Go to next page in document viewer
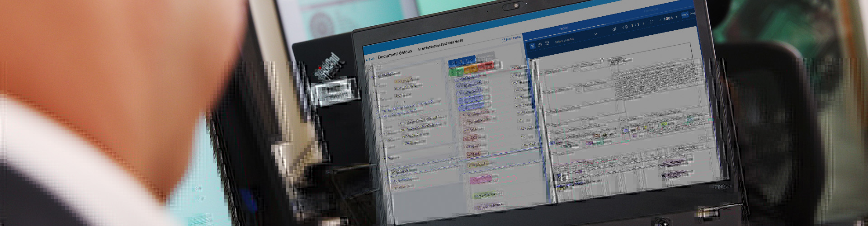The image size is (868, 226). tap(644, 24)
